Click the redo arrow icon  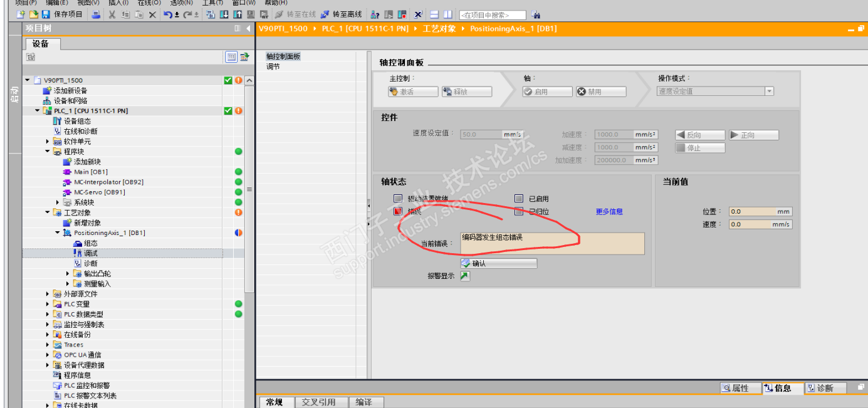click(187, 14)
